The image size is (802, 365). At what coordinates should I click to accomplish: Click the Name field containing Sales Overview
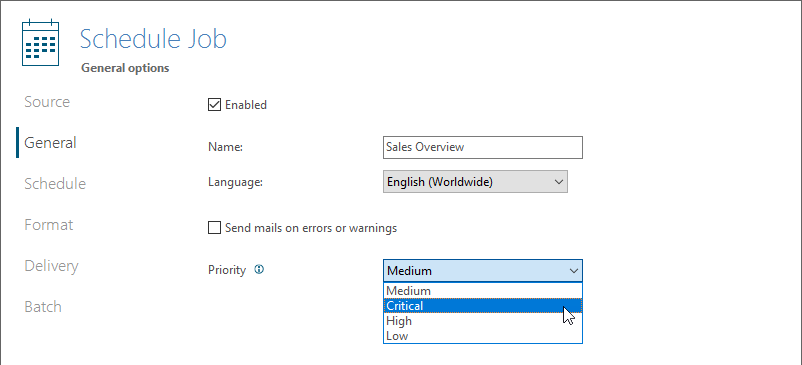coord(482,147)
